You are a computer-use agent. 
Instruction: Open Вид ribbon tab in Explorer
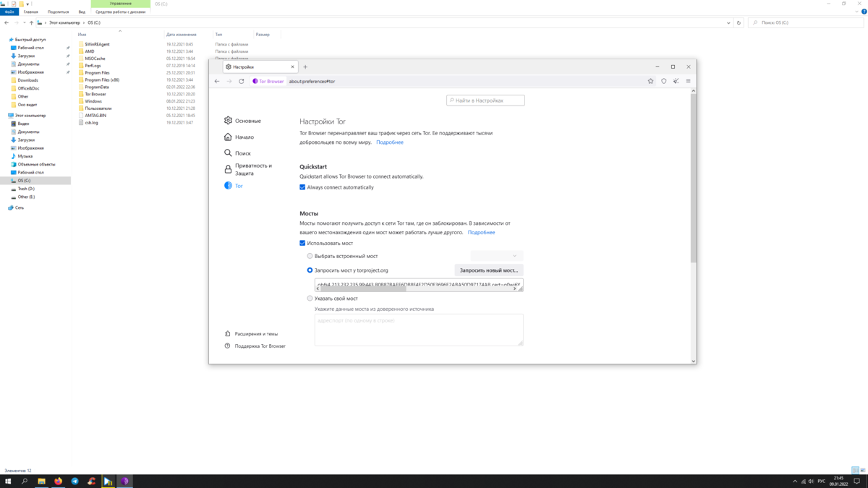point(82,12)
